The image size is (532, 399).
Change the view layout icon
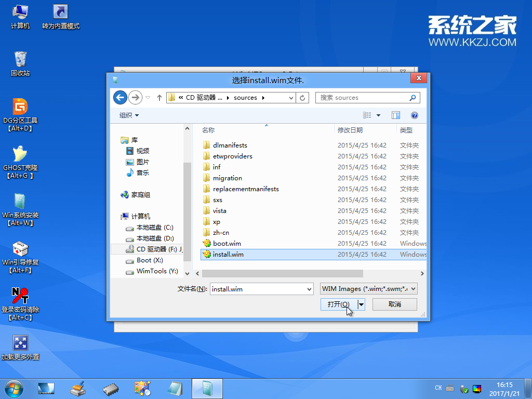coord(367,115)
